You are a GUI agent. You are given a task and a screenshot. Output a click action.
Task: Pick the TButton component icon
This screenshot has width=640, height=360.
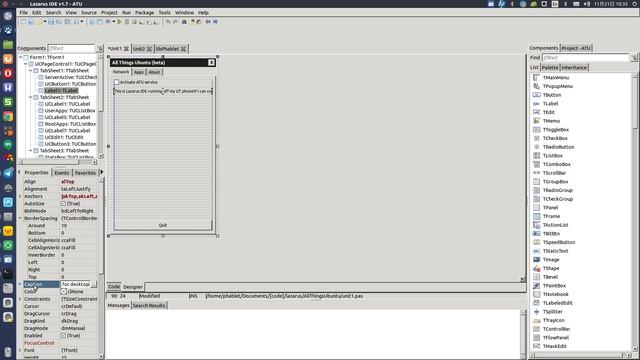click(x=536, y=95)
